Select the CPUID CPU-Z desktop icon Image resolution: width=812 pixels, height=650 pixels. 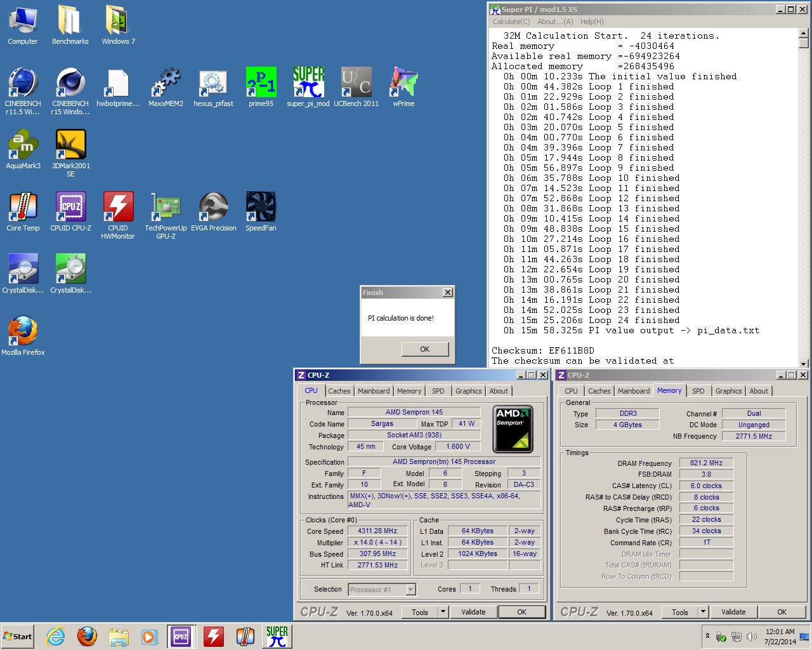pos(70,212)
